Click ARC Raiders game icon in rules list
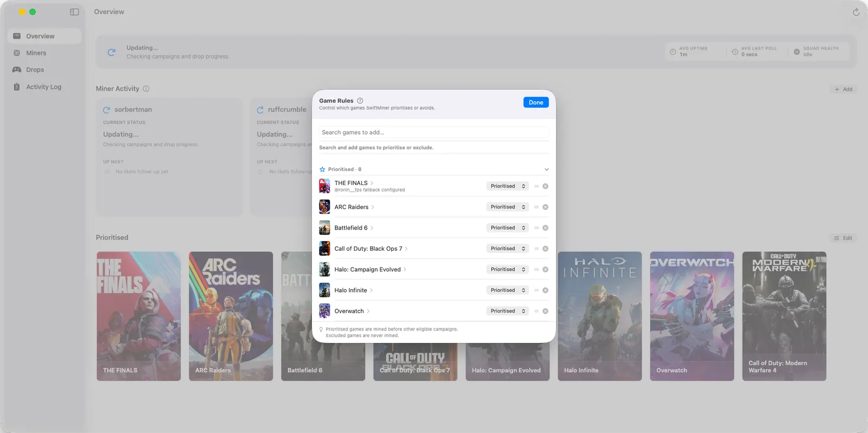 pyautogui.click(x=324, y=207)
